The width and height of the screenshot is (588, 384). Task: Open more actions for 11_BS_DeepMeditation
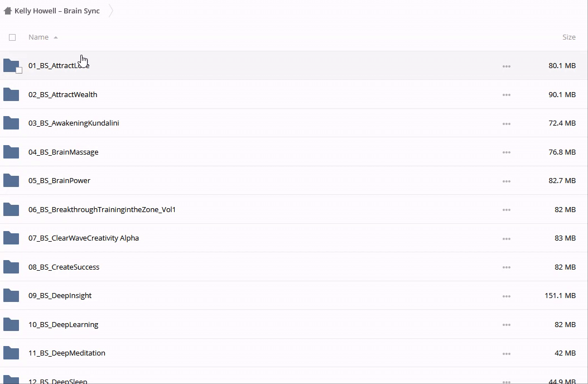[506, 354]
